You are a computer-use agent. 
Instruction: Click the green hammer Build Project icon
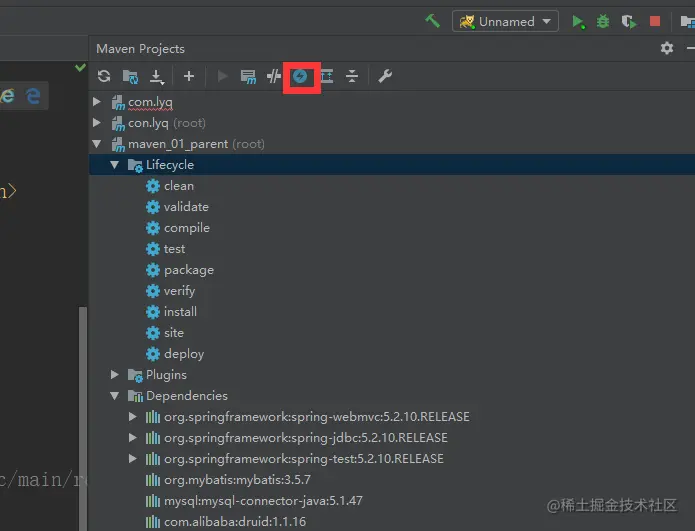[432, 21]
